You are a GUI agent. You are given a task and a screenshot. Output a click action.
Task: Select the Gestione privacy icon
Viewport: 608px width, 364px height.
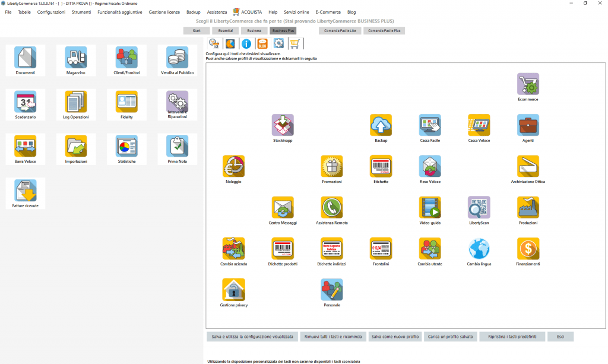233,290
